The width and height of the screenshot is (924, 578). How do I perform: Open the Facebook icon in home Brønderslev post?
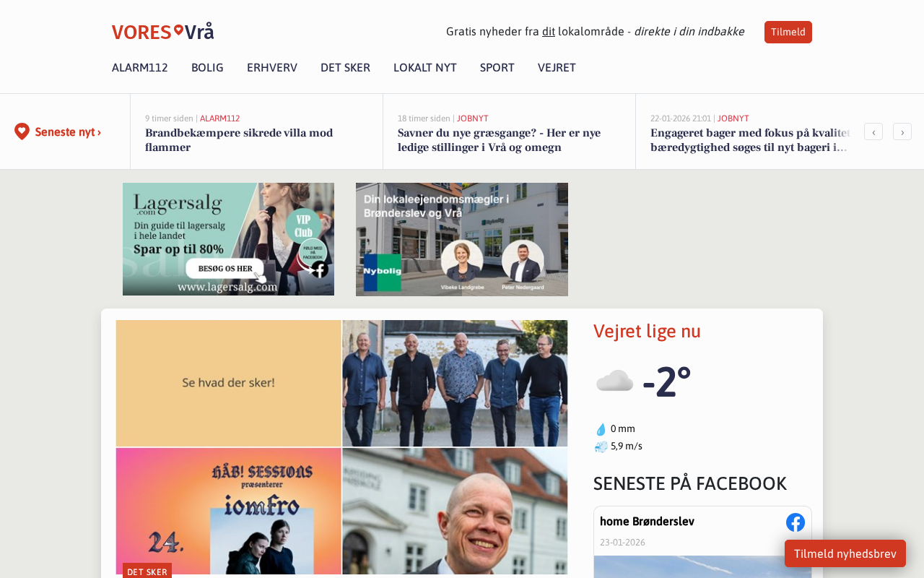pyautogui.click(x=796, y=522)
